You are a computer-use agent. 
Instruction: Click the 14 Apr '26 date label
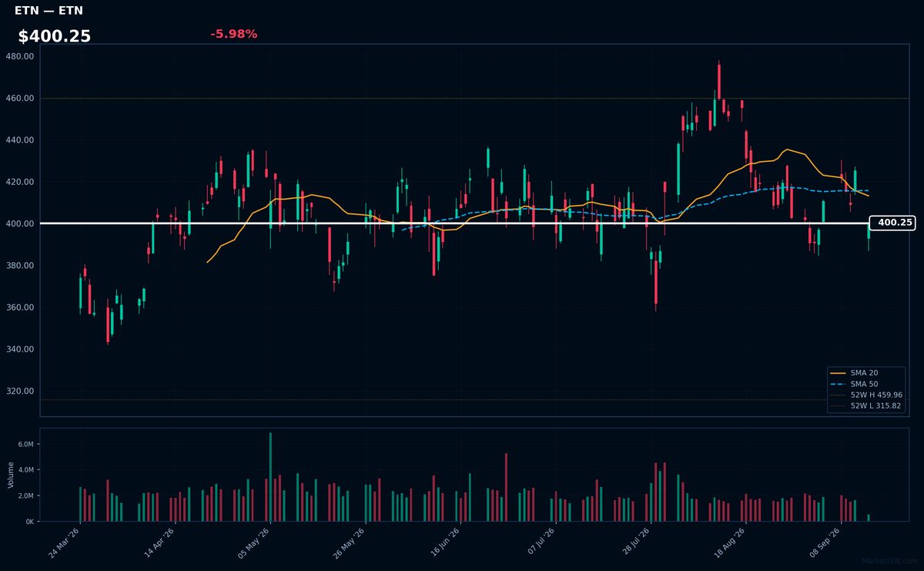(159, 543)
